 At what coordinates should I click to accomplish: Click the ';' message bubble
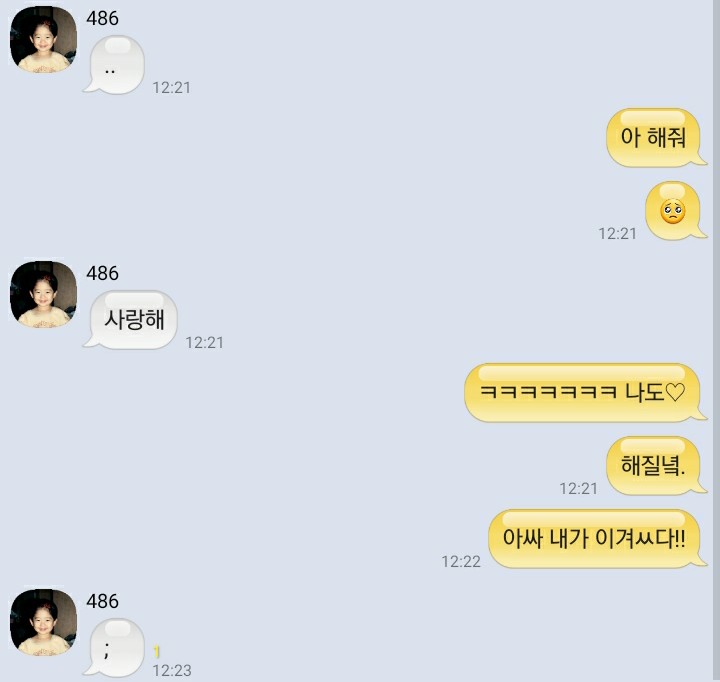114,648
